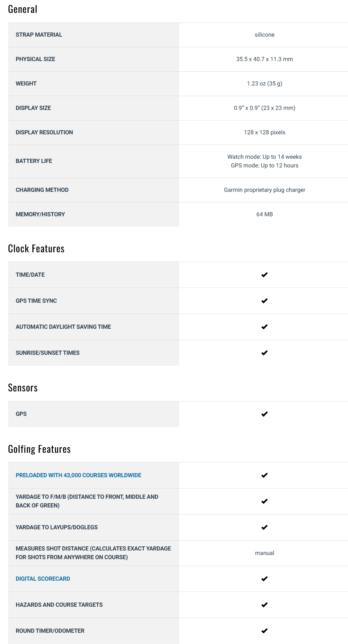Click the Golfing Features section heading
The height and width of the screenshot is (644, 348).
[x=39, y=449]
